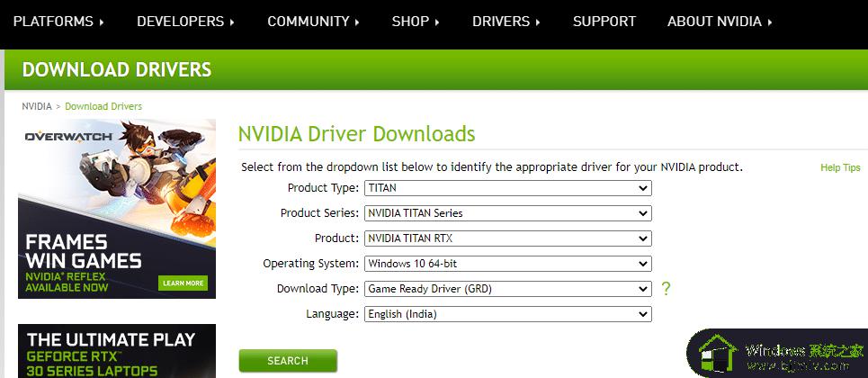The height and width of the screenshot is (378, 868).
Task: Click the Product Type label
Action: click(x=323, y=188)
